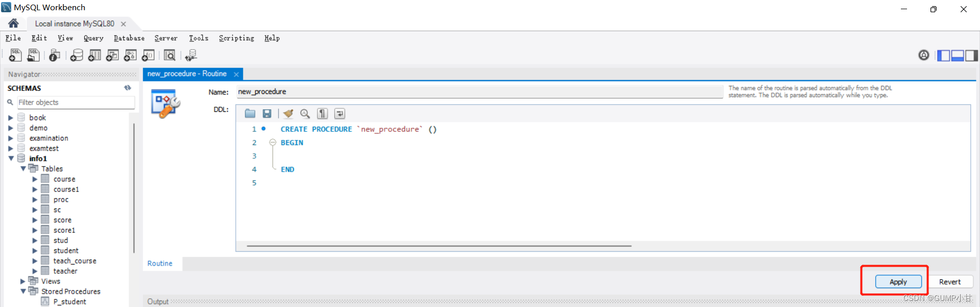Expand the course table
The width and height of the screenshot is (980, 307).
click(x=35, y=179)
